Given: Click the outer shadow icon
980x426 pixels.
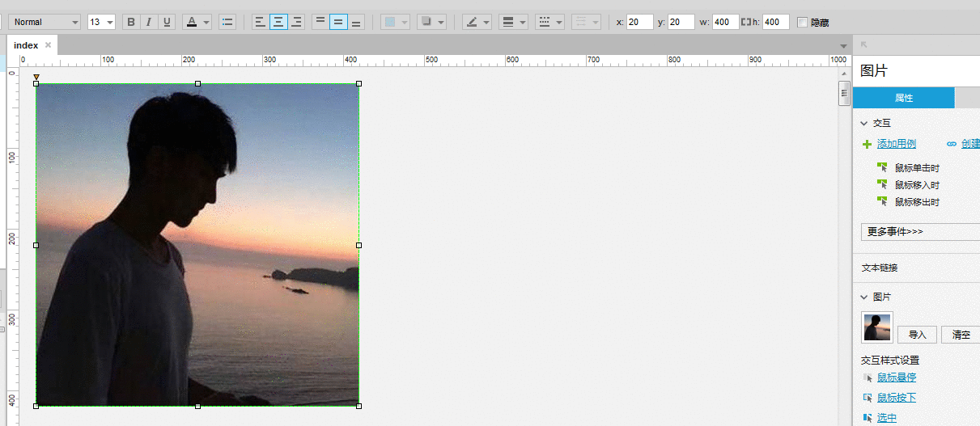Looking at the screenshot, I should (x=426, y=22).
